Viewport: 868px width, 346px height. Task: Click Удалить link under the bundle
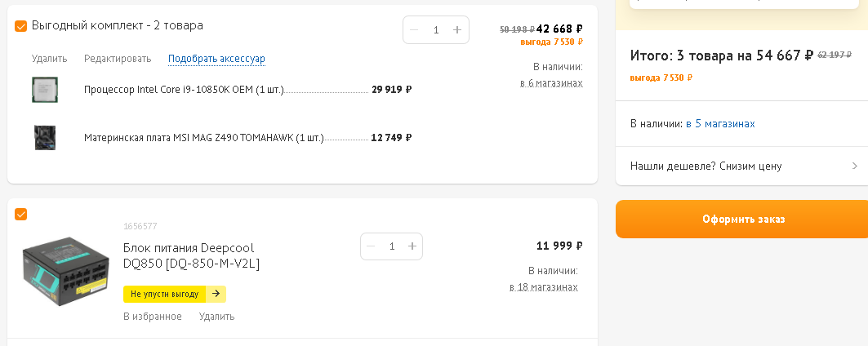[x=49, y=59]
